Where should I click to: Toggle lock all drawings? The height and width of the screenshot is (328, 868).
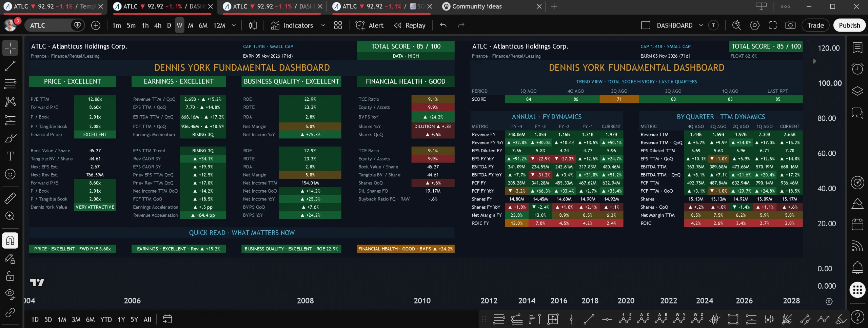click(x=10, y=276)
